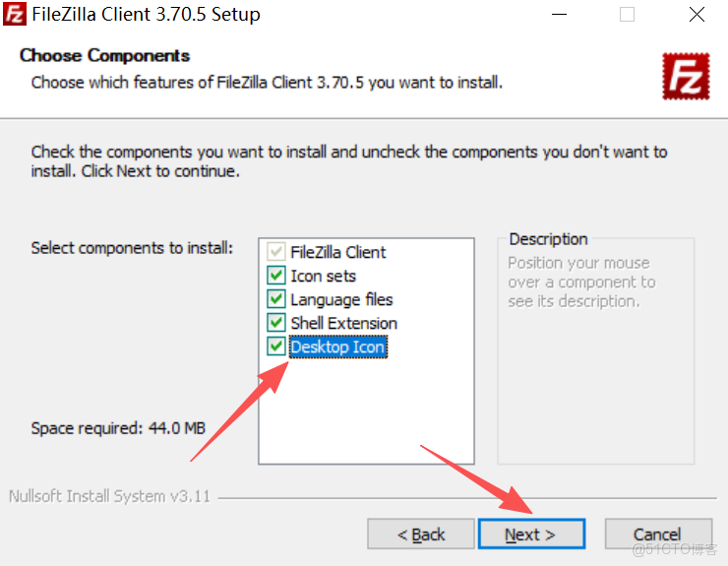Click the Space required: 44.0 MB text

point(118,428)
